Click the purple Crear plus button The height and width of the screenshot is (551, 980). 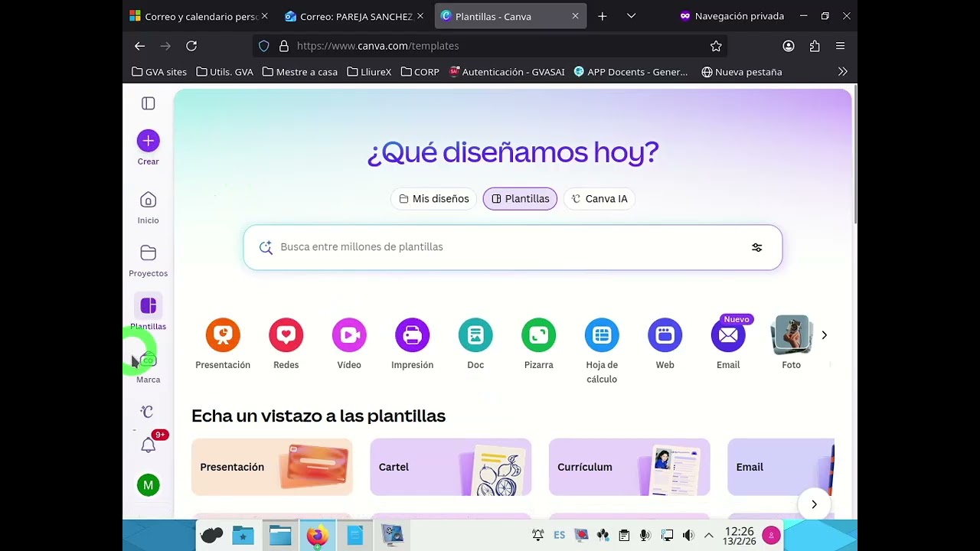click(149, 141)
